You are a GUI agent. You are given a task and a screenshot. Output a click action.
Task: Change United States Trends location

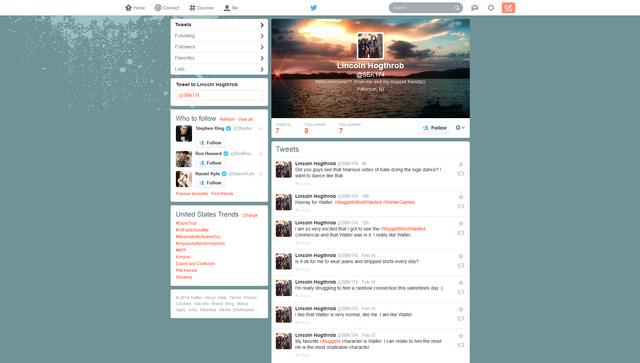(x=250, y=215)
